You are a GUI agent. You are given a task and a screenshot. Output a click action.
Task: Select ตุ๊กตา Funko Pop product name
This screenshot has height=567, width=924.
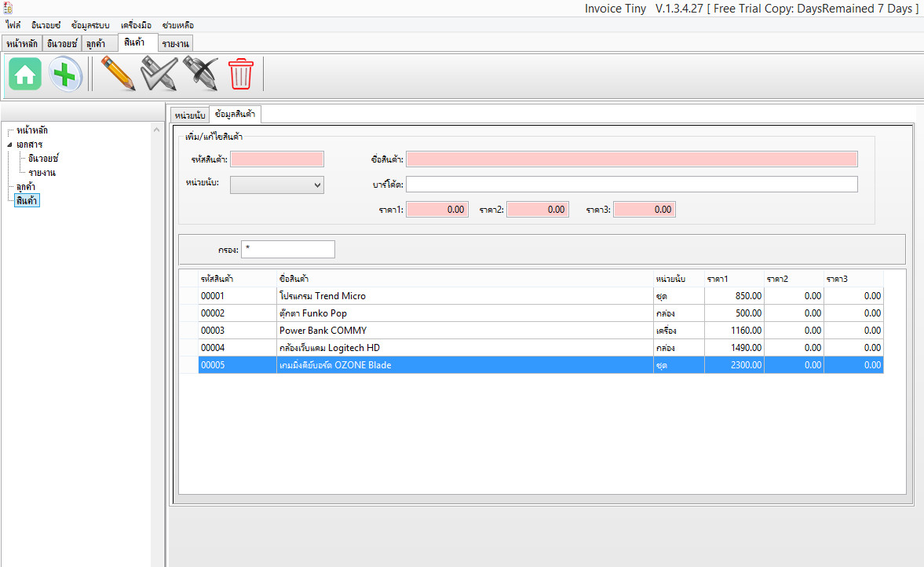313,313
